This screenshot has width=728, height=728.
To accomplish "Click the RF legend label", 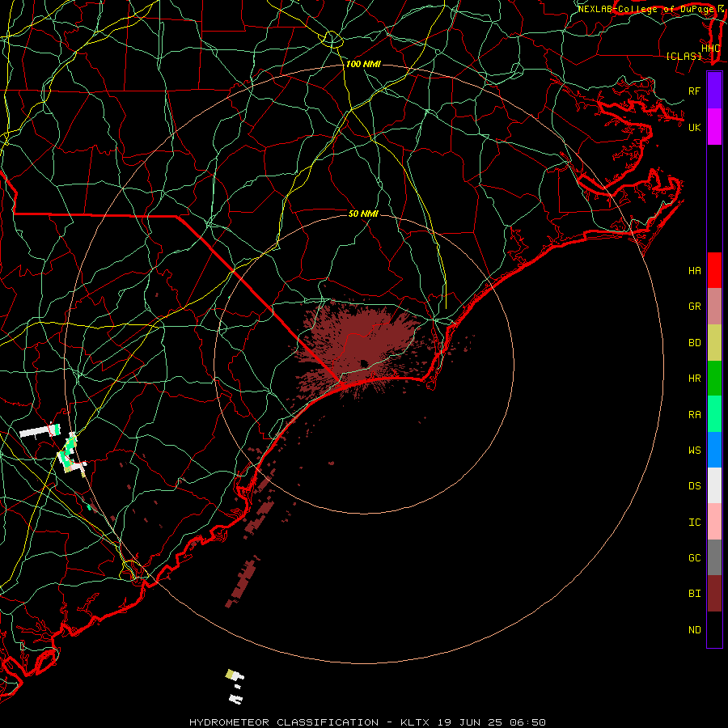I will pyautogui.click(x=695, y=91).
